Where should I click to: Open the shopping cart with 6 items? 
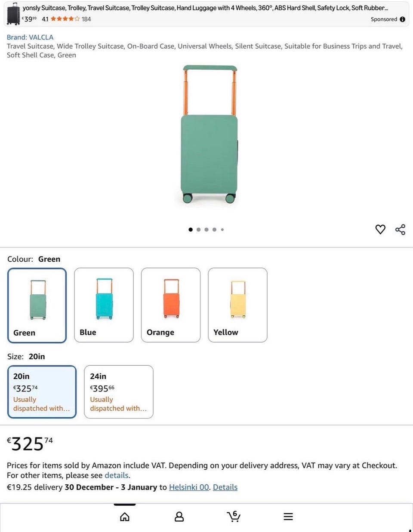(234, 516)
